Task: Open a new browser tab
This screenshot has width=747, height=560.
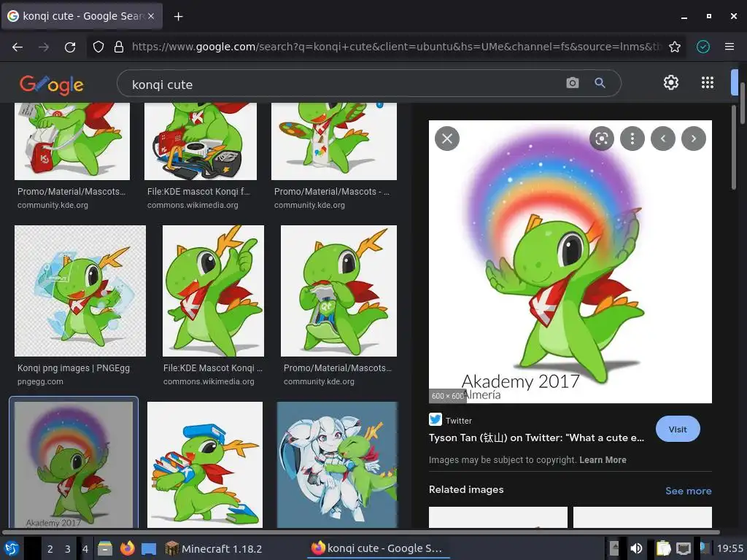Action: click(178, 17)
